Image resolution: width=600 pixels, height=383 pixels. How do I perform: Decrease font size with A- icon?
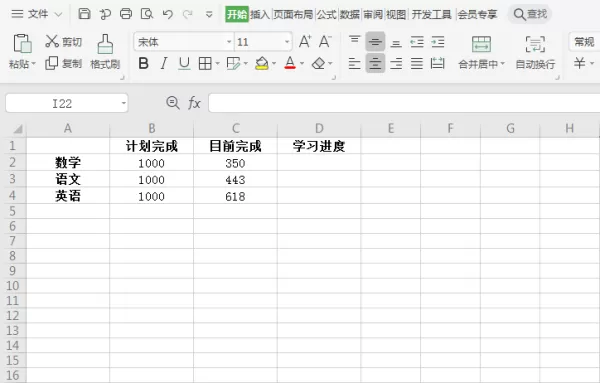click(325, 41)
